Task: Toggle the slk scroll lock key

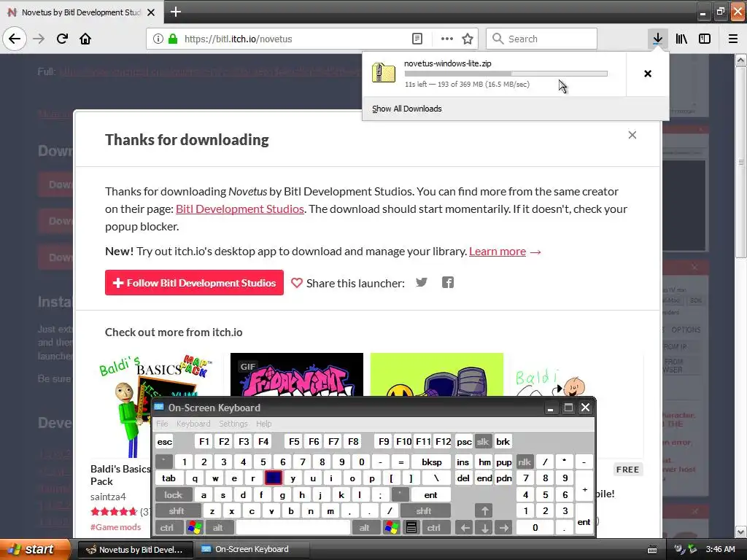Action: 483,441
